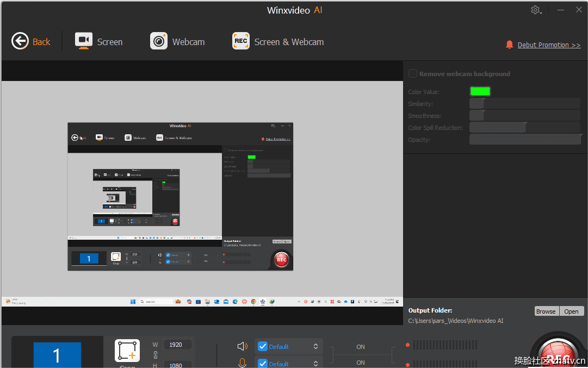Image resolution: width=588 pixels, height=368 pixels.
Task: Click the Opacity: label
Action: pos(419,140)
